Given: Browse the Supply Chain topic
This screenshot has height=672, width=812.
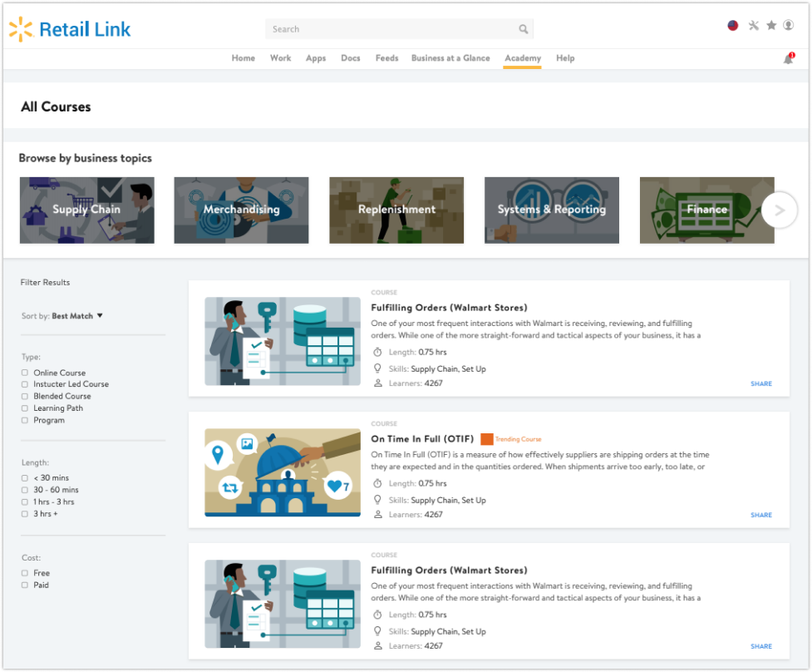Looking at the screenshot, I should (87, 210).
